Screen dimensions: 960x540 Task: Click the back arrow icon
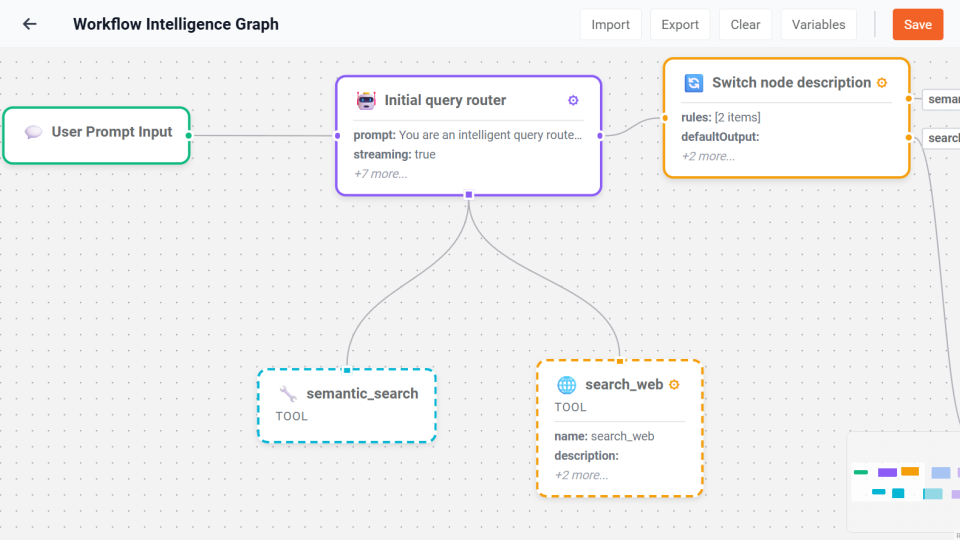pos(30,24)
